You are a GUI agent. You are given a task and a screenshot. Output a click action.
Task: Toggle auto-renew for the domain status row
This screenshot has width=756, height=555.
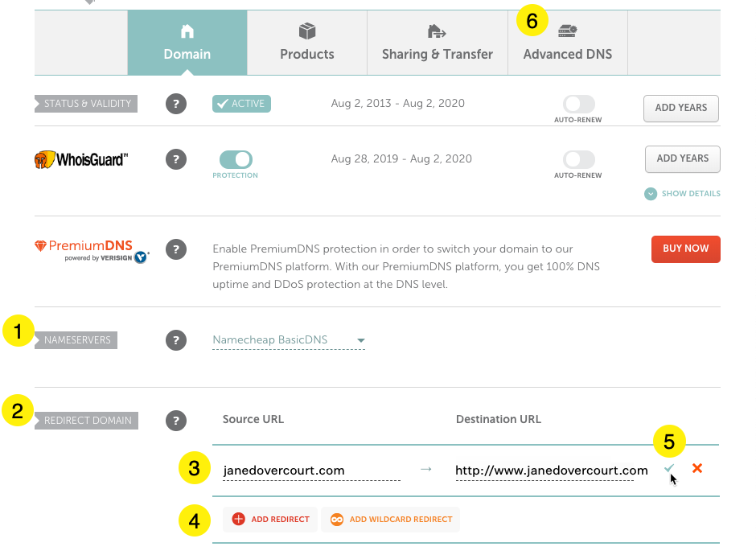(x=578, y=104)
